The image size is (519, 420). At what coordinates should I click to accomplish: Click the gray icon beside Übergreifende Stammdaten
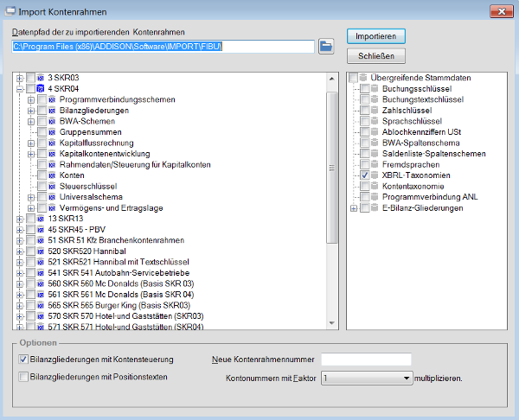(363, 78)
